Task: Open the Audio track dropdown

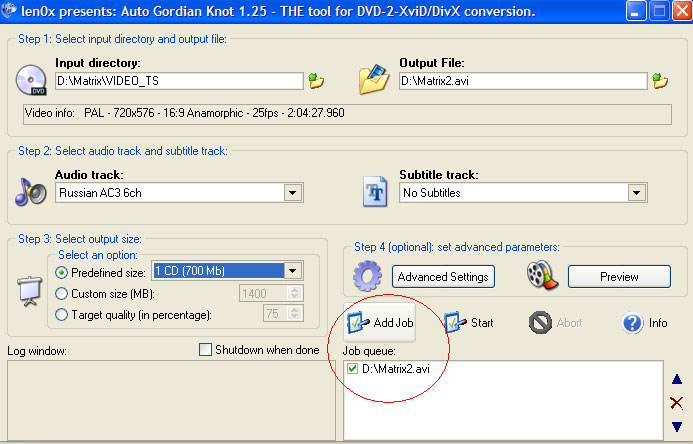Action: click(293, 193)
